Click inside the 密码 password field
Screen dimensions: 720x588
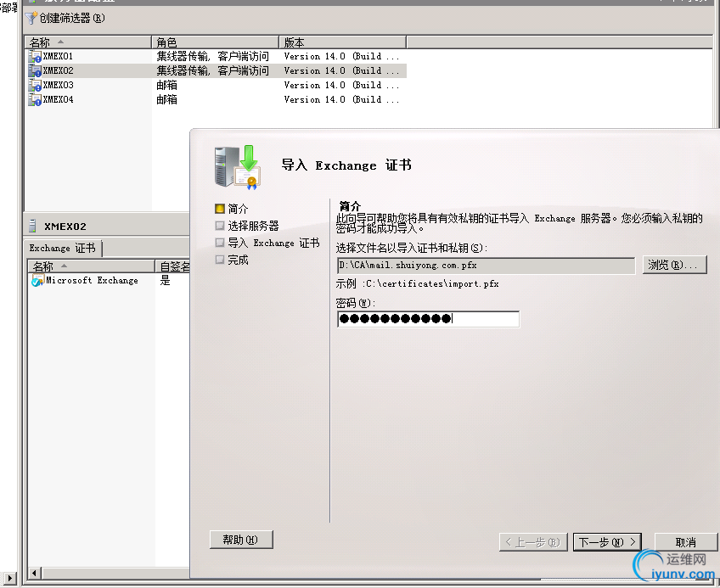coord(429,319)
